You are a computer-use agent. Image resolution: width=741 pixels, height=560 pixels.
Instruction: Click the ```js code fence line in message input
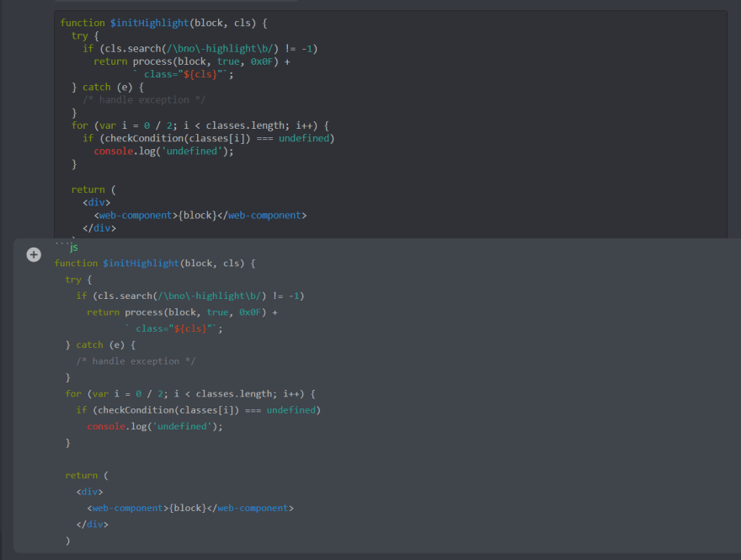pos(67,247)
